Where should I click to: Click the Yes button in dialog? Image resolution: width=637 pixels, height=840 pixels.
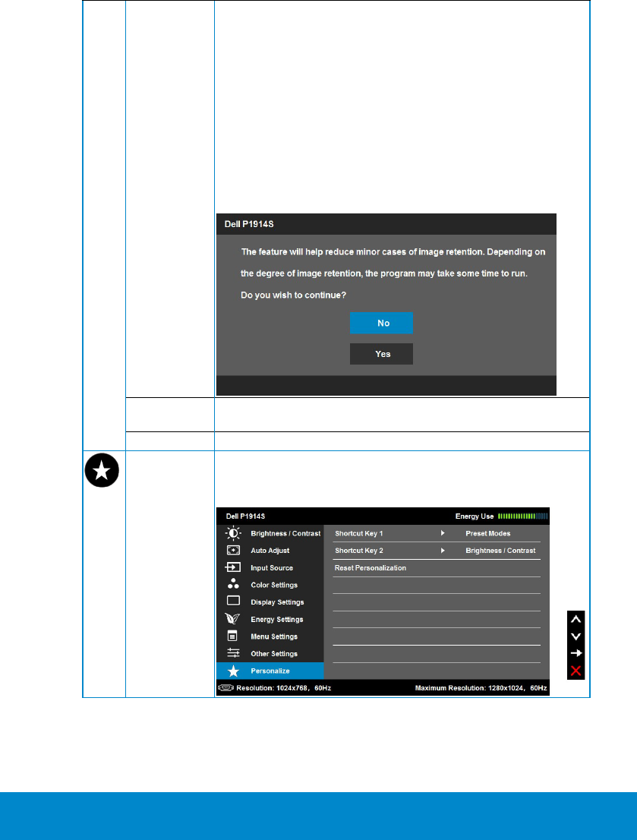[381, 354]
